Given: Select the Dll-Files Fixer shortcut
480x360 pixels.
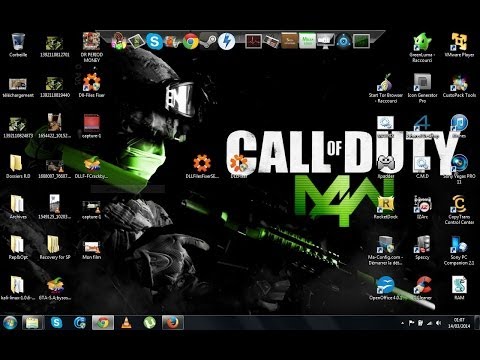Looking at the screenshot, I should 92,85.
